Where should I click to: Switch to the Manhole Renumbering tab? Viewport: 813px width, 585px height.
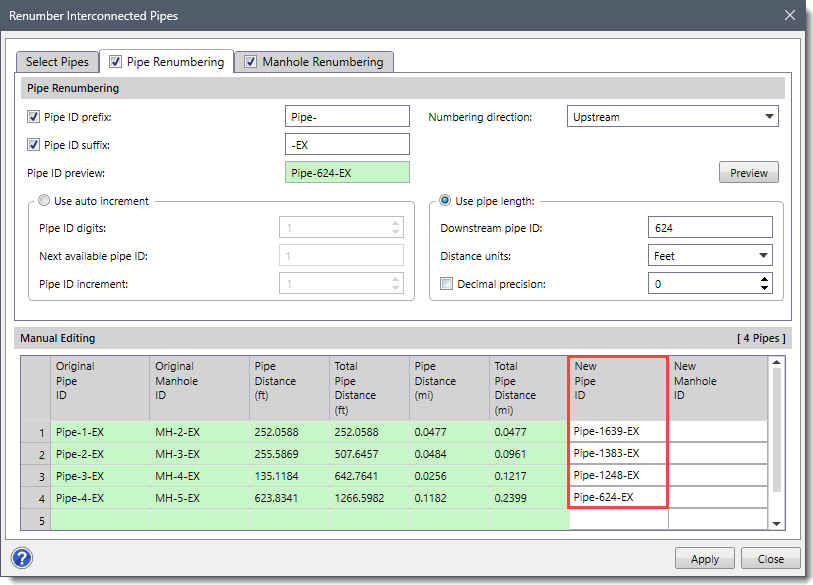(313, 62)
